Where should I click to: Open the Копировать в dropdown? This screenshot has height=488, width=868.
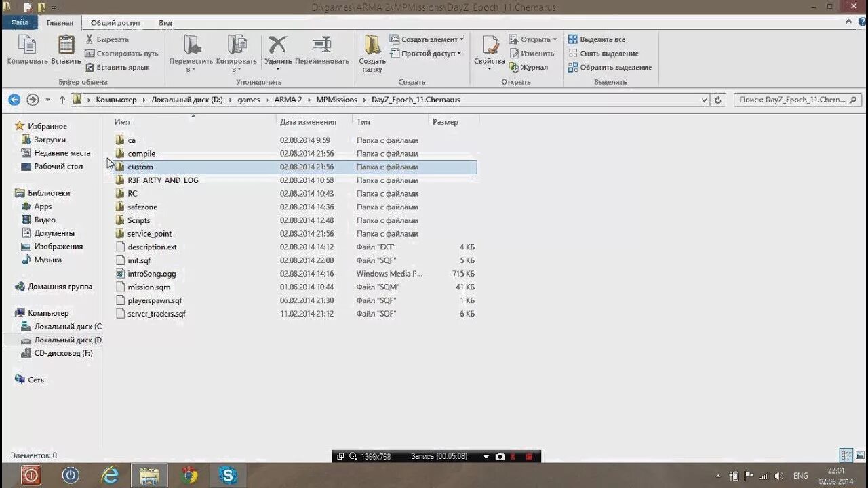[x=236, y=54]
